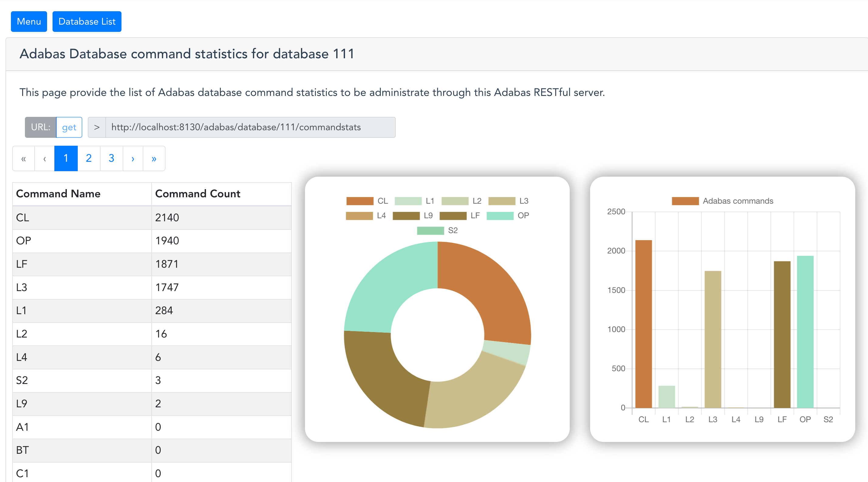Open the Menu button
The height and width of the screenshot is (482, 868).
29,22
